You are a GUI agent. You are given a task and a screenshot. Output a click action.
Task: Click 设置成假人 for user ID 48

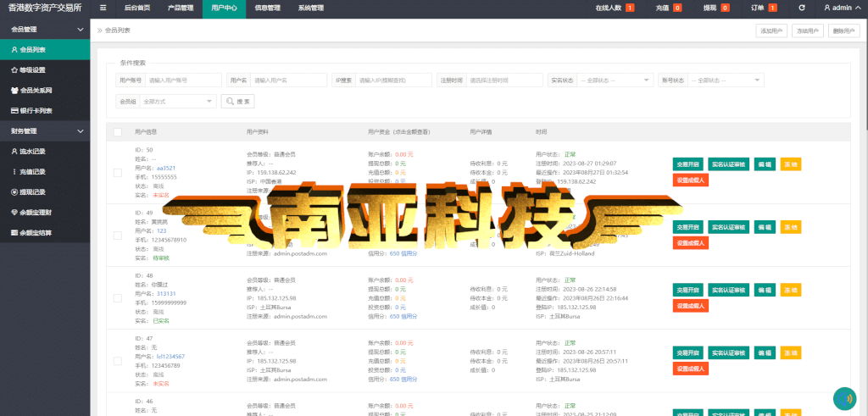(x=691, y=305)
